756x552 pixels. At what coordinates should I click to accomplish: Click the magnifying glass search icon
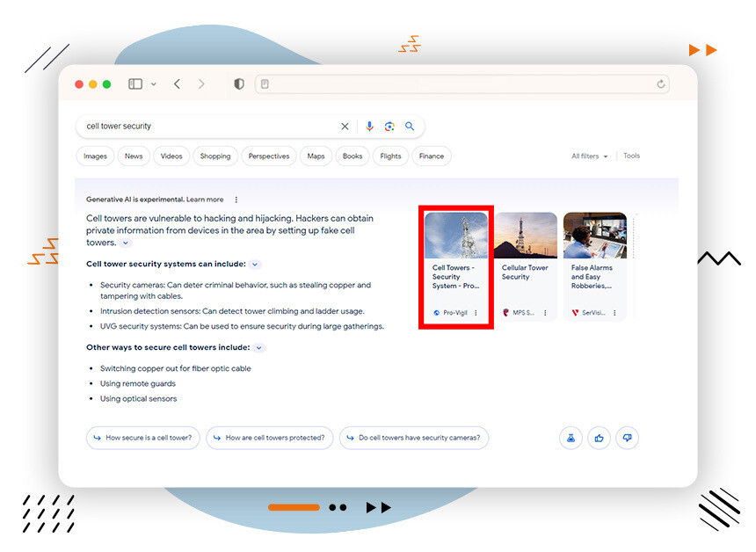410,127
